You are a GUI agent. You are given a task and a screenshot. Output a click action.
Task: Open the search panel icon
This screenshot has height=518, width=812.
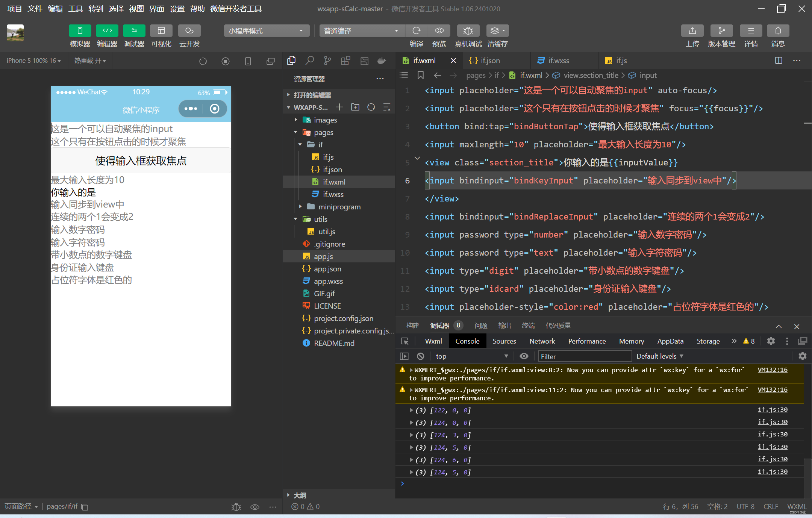(309, 61)
